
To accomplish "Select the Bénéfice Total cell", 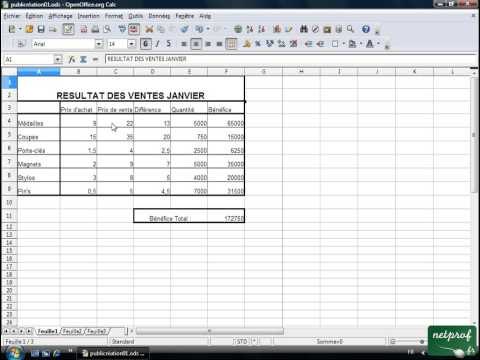I will (170, 216).
